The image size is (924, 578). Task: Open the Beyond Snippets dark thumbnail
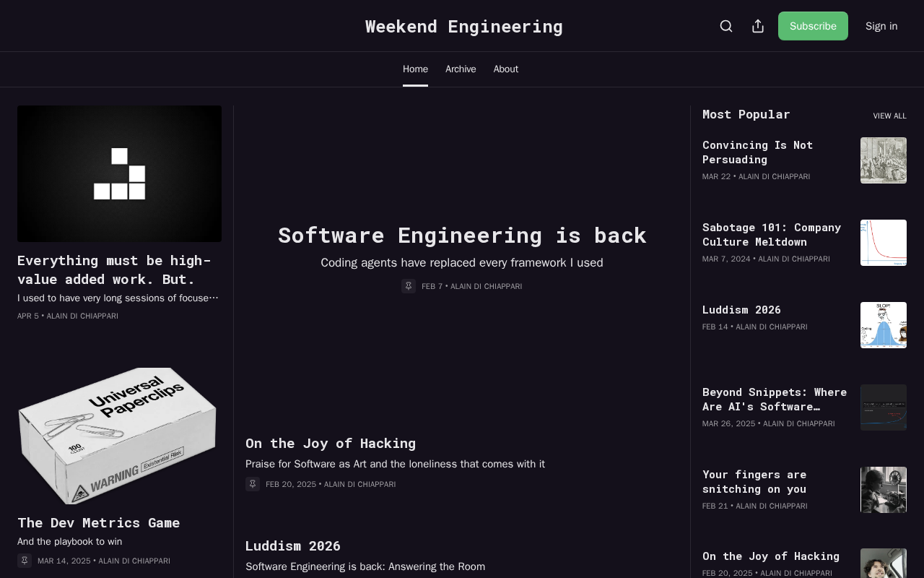[x=884, y=407]
